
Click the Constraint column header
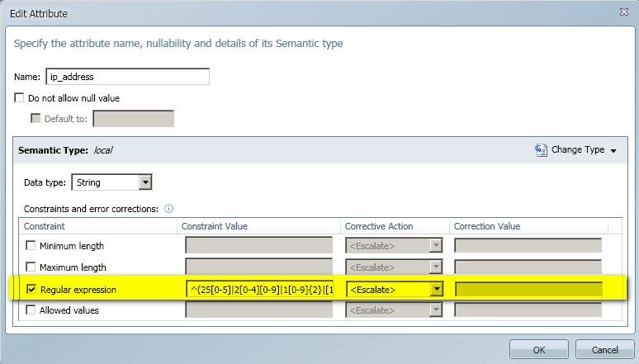point(97,226)
